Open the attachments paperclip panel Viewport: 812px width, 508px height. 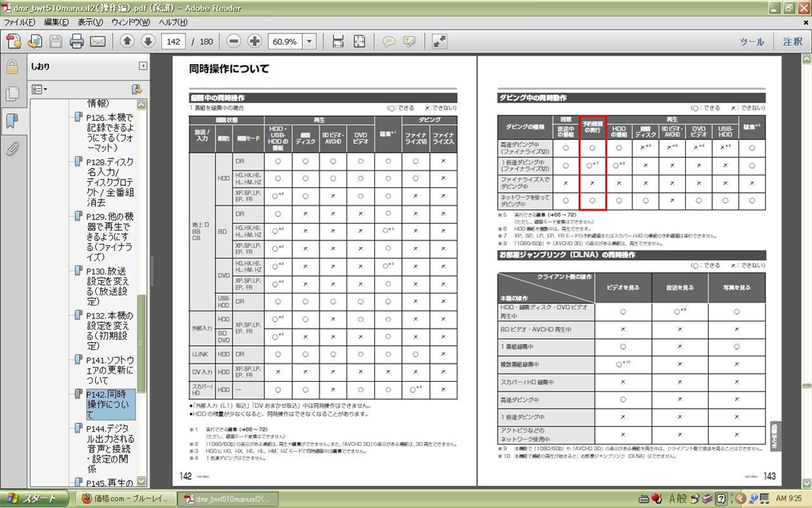pyautogui.click(x=12, y=148)
